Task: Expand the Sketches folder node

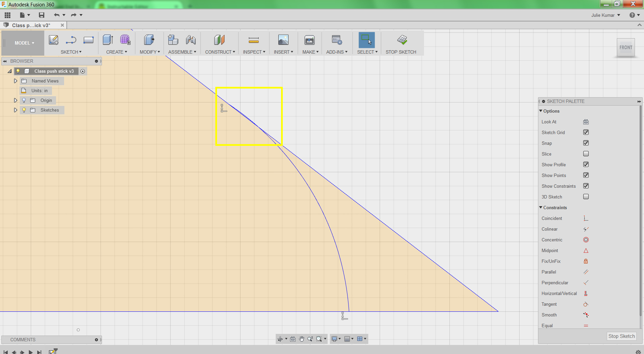Action: click(15, 110)
